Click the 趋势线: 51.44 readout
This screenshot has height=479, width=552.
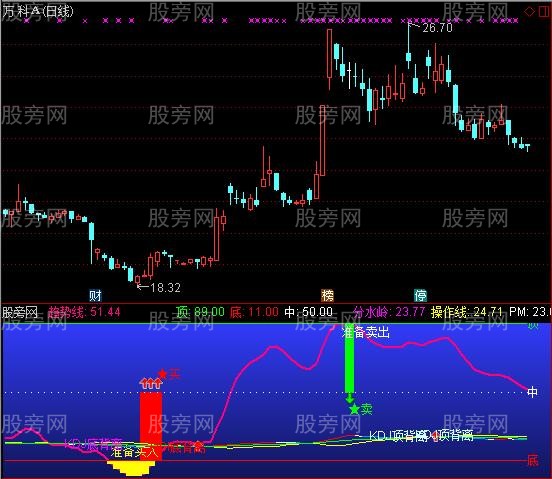[x=84, y=312]
